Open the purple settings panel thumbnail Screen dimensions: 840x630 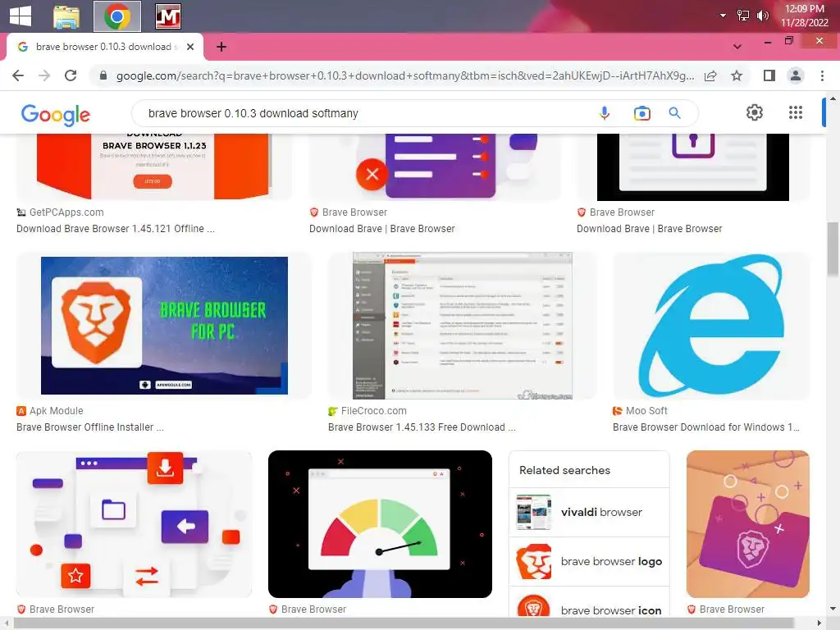point(435,167)
